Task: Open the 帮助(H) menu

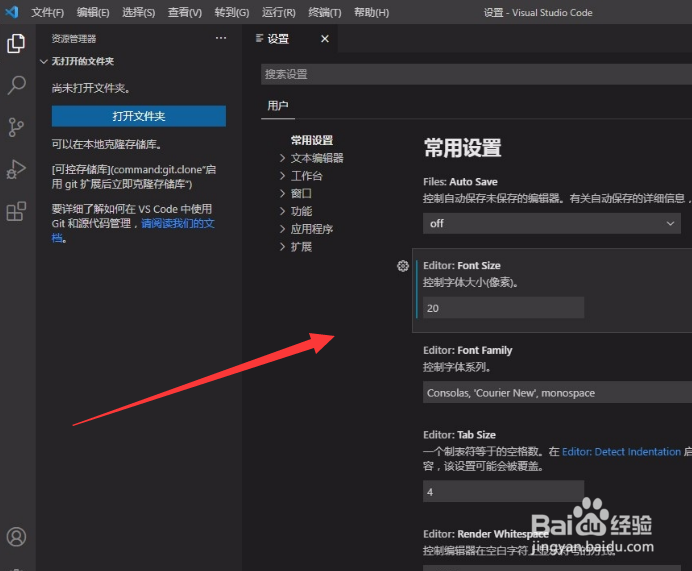Action: [372, 12]
